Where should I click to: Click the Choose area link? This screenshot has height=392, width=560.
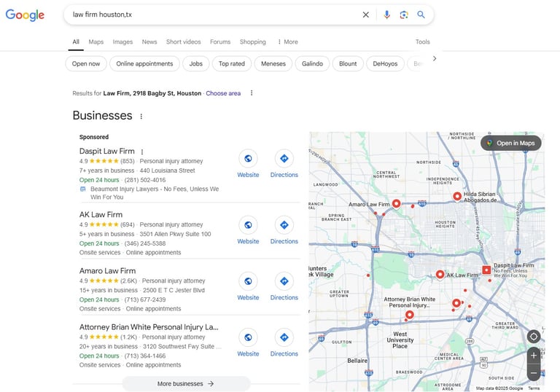coord(223,93)
